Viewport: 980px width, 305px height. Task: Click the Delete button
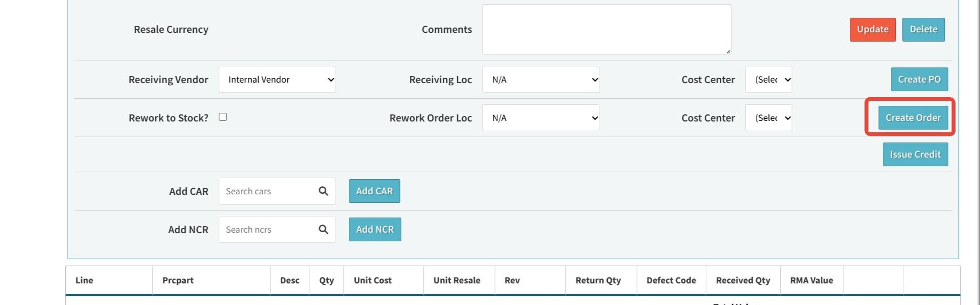tap(923, 29)
